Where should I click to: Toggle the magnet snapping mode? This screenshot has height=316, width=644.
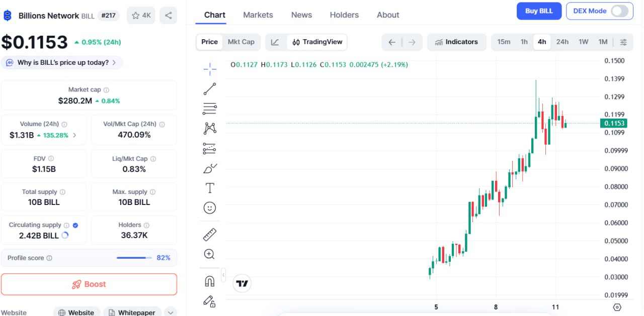pos(210,281)
